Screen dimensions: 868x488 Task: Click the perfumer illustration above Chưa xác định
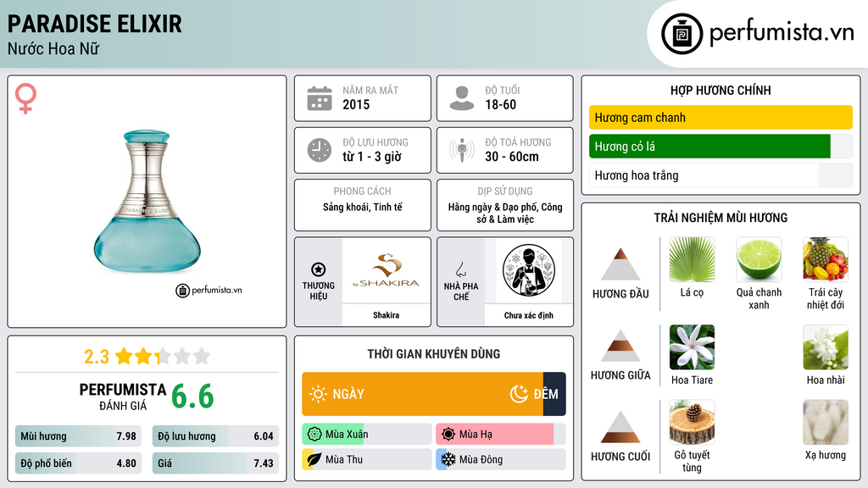[x=529, y=270]
